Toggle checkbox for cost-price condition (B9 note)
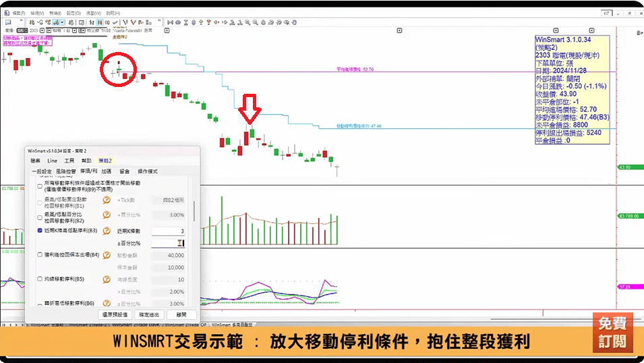This screenshot has height=363, width=644. pyautogui.click(x=40, y=186)
